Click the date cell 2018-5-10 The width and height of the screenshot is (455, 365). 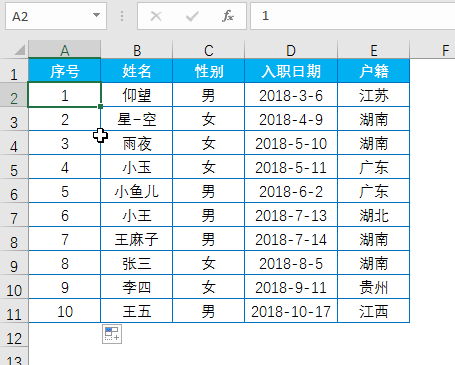[x=291, y=143]
